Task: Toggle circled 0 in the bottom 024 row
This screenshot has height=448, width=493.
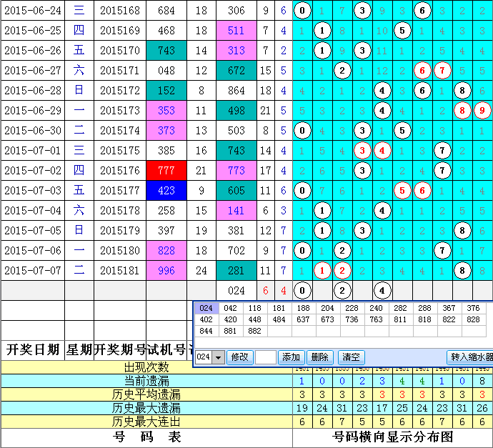Action: [303, 291]
